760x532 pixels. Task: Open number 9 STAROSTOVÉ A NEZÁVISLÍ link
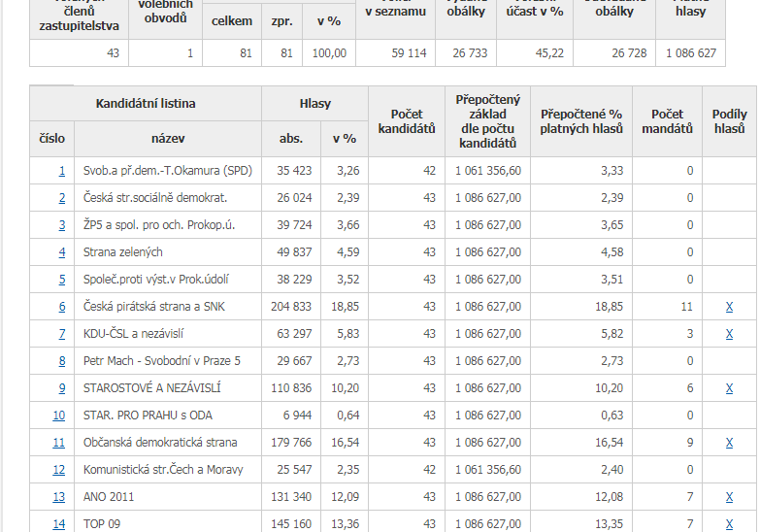(61, 388)
